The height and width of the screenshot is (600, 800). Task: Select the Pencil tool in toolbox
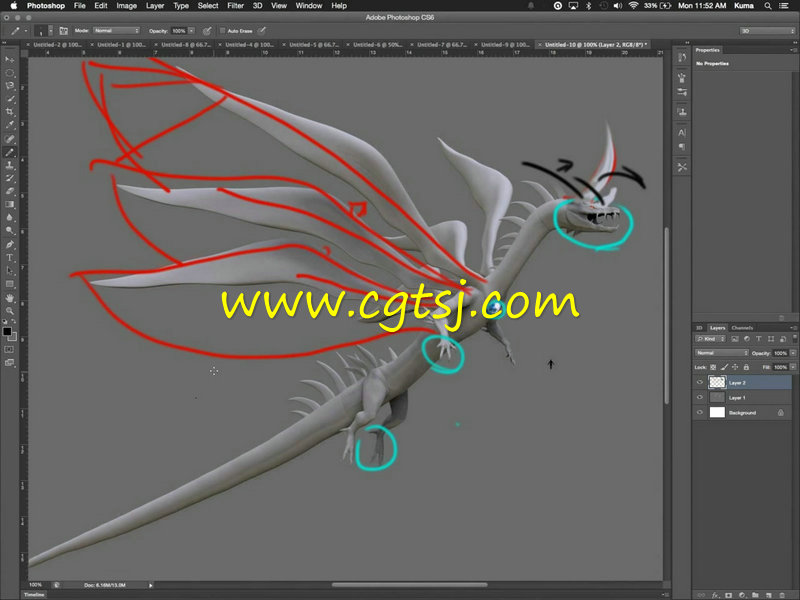click(9, 152)
